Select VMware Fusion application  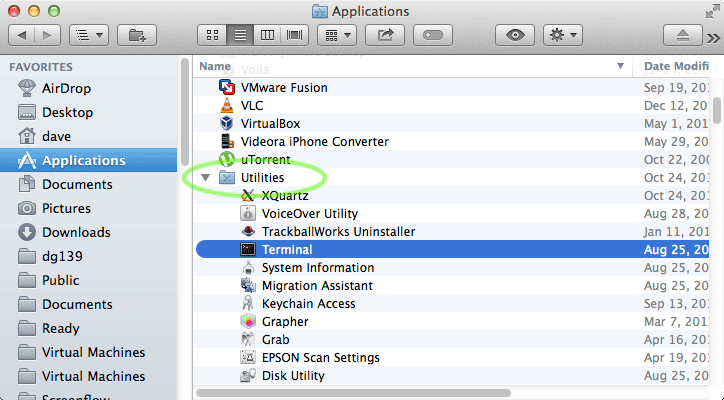(x=452, y=87)
